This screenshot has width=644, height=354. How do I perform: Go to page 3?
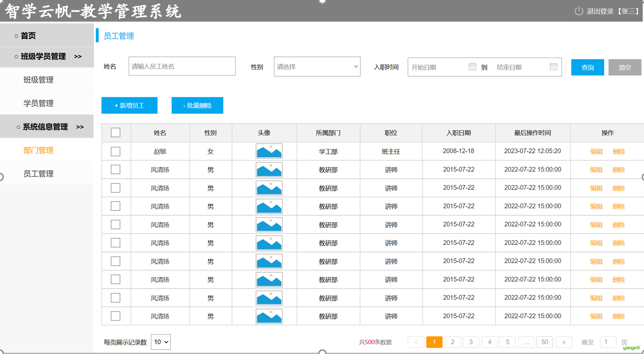[x=471, y=342]
